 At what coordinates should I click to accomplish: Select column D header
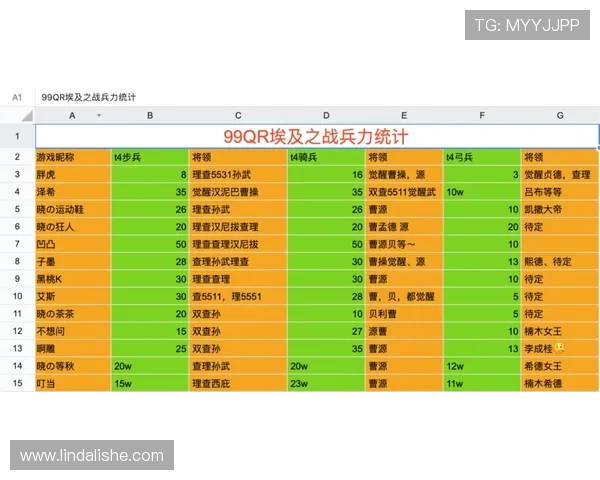click(x=326, y=115)
